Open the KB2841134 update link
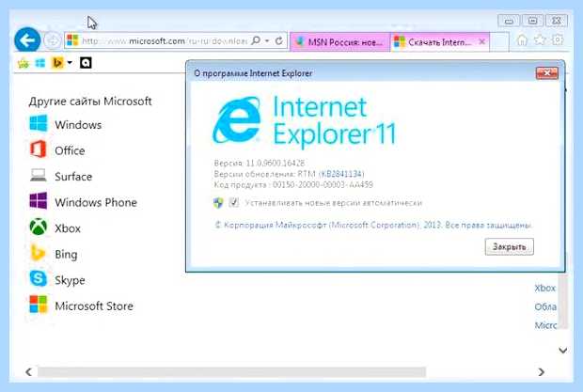 [341, 174]
